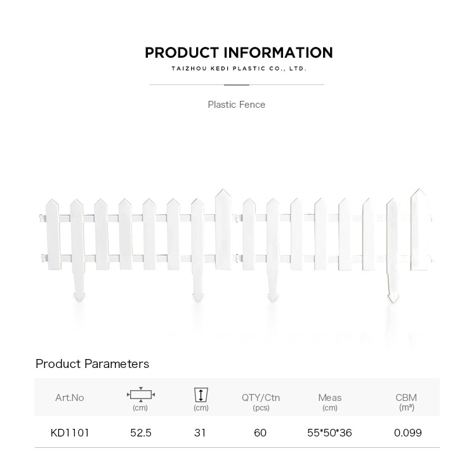Select the 60 quantity value
This screenshot has width=476, height=472.
pyautogui.click(x=260, y=433)
